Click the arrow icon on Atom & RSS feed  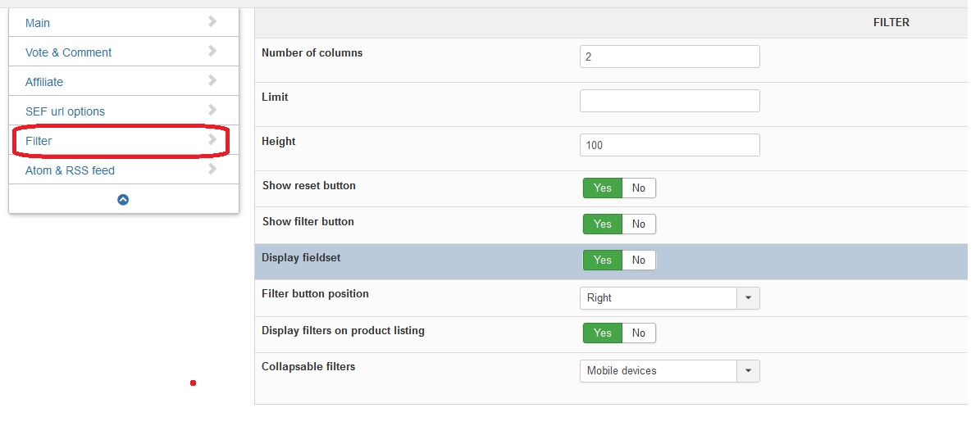point(212,169)
